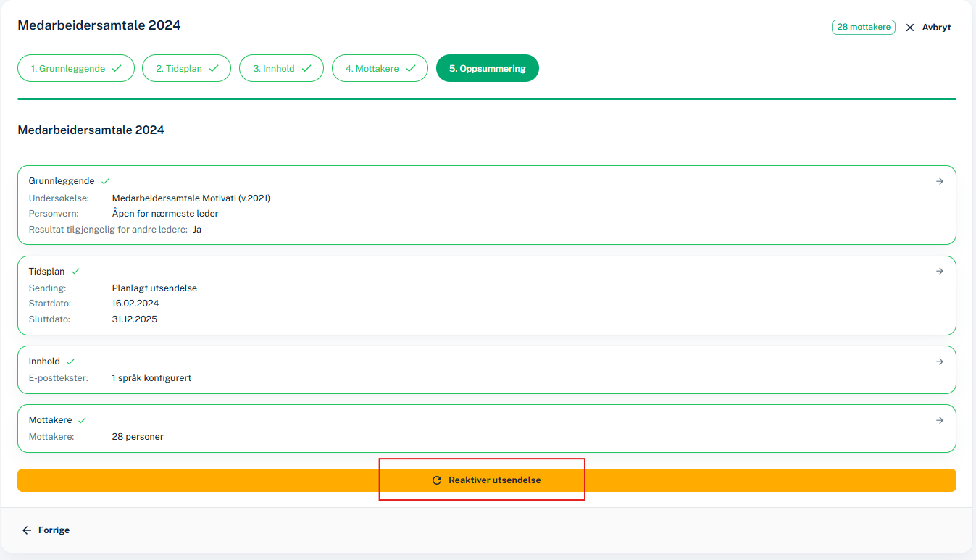The height and width of the screenshot is (560, 976).
Task: Open the Mottakere summary card heading
Action: pos(50,420)
